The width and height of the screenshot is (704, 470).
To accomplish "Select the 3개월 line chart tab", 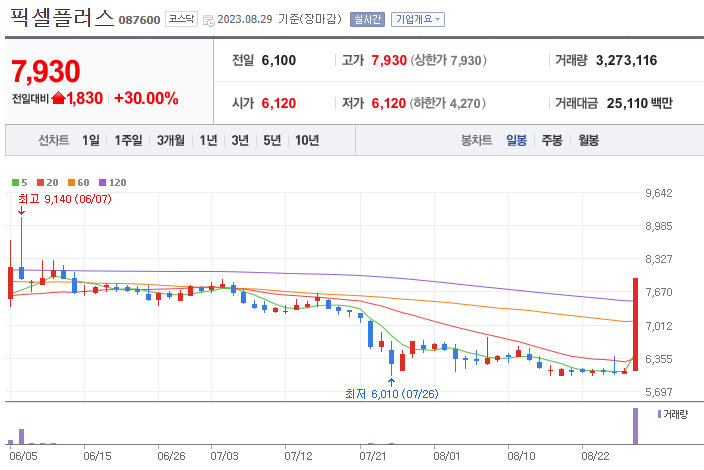I will tap(171, 141).
